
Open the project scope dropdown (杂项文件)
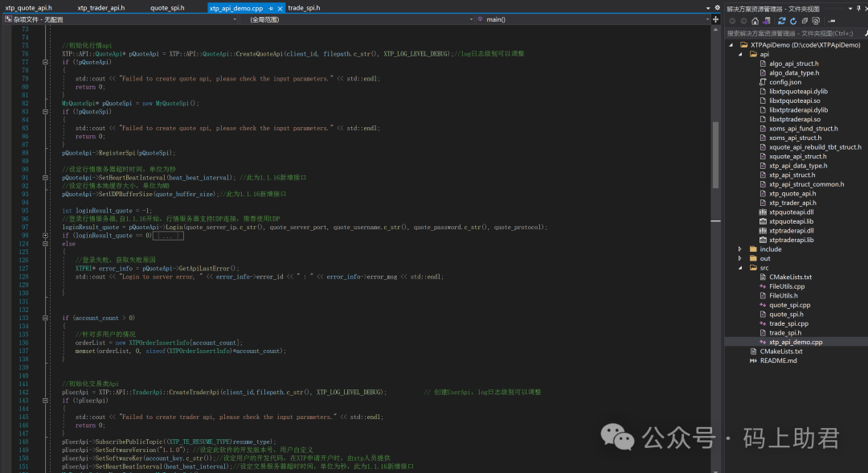(120, 19)
